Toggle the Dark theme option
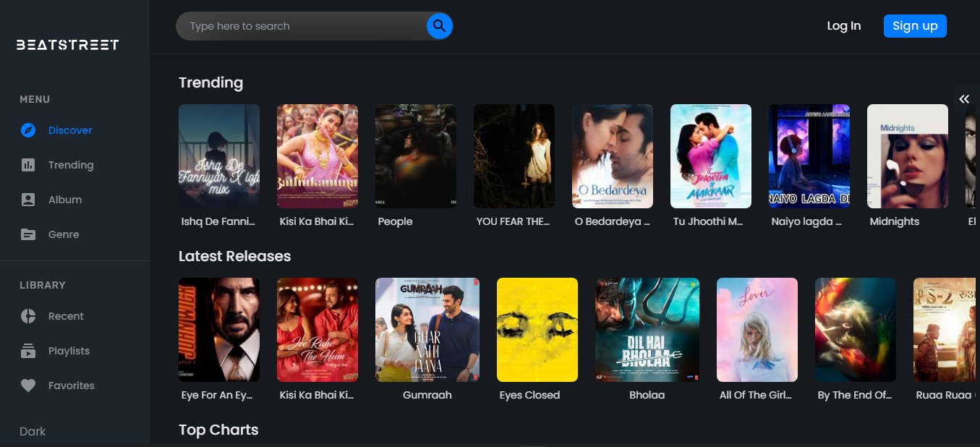Screen dimensions: 980x447 [x=33, y=431]
